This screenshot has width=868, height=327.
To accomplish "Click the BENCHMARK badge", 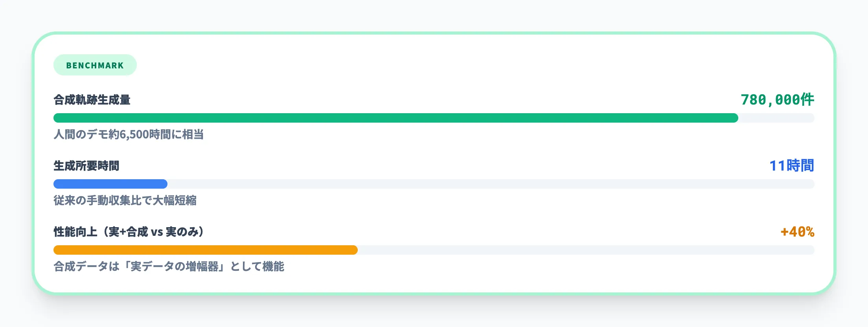I will click(x=95, y=65).
